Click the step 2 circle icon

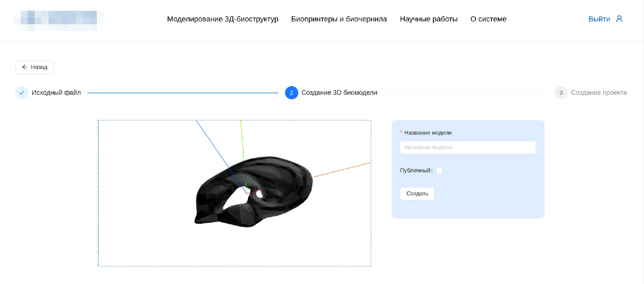click(x=291, y=93)
